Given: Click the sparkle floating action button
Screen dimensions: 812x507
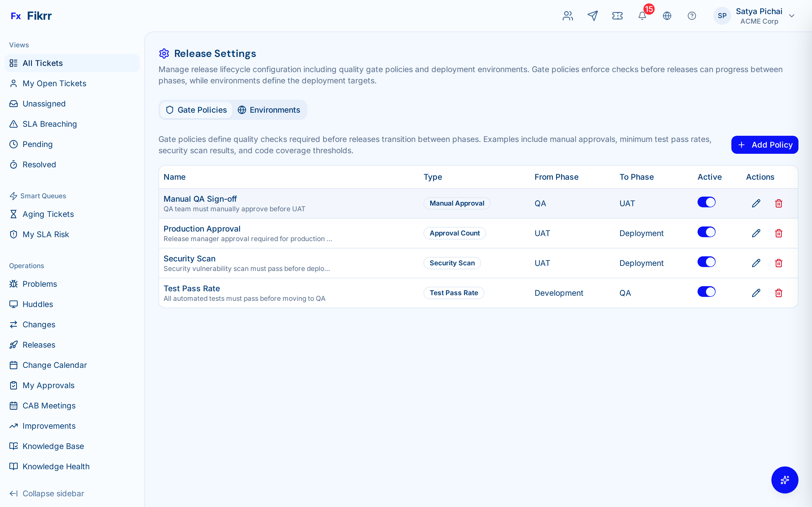Looking at the screenshot, I should [x=785, y=480].
